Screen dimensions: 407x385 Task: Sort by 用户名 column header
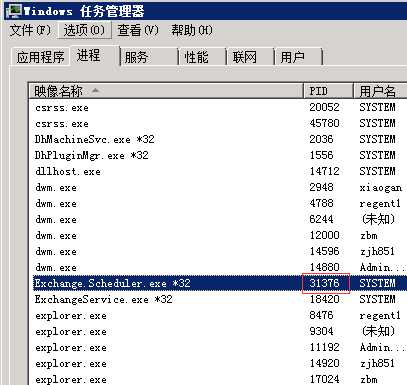coord(380,91)
